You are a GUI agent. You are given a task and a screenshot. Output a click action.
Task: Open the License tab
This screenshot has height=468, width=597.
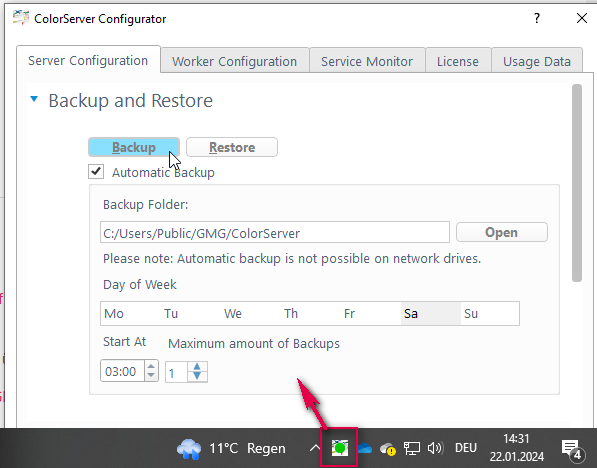458,61
